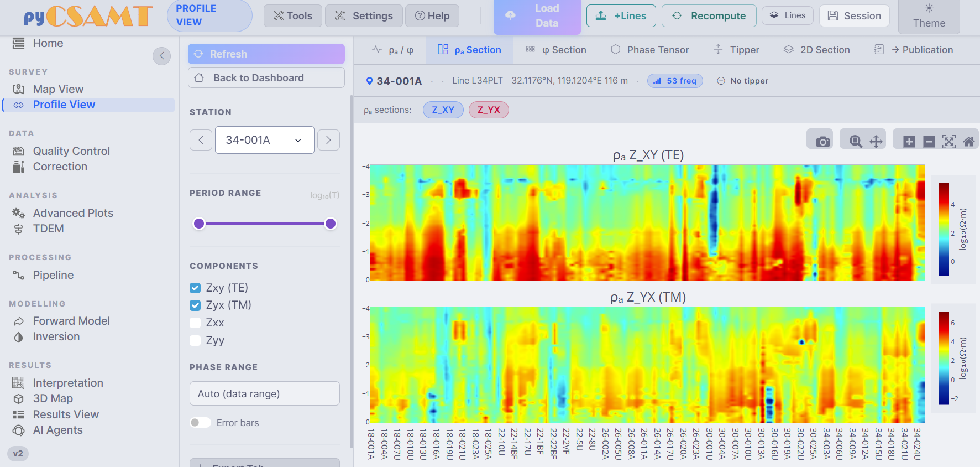Open the Tipper tab
The image size is (980, 467).
click(x=737, y=50)
